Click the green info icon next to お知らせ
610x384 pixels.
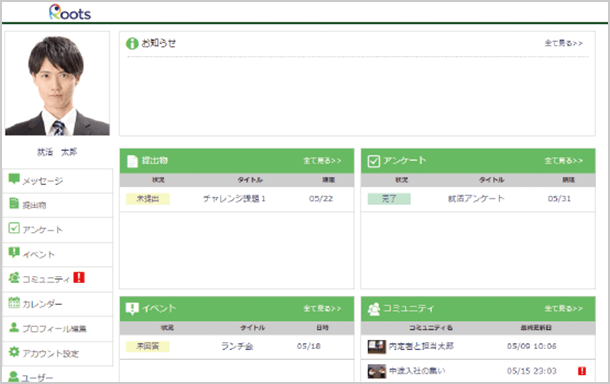point(132,43)
